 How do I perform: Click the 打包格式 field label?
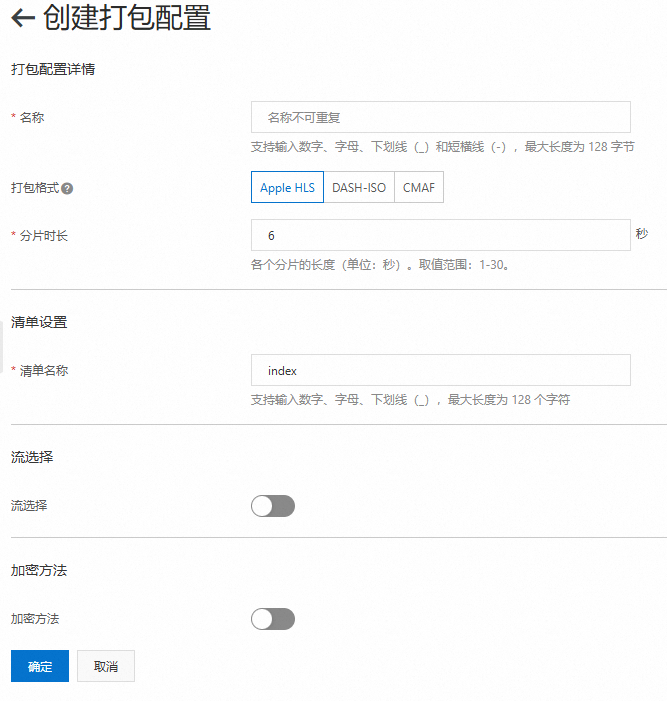tap(35, 188)
